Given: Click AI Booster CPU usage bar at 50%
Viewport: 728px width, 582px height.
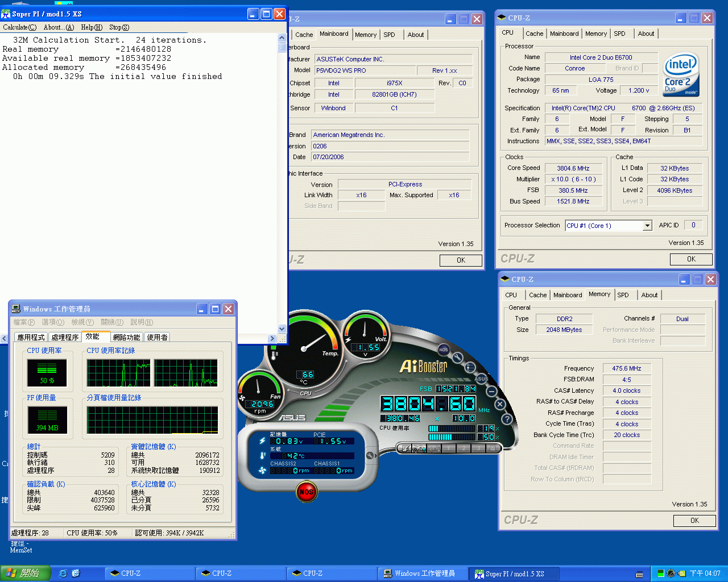Looking at the screenshot, I should 452,437.
